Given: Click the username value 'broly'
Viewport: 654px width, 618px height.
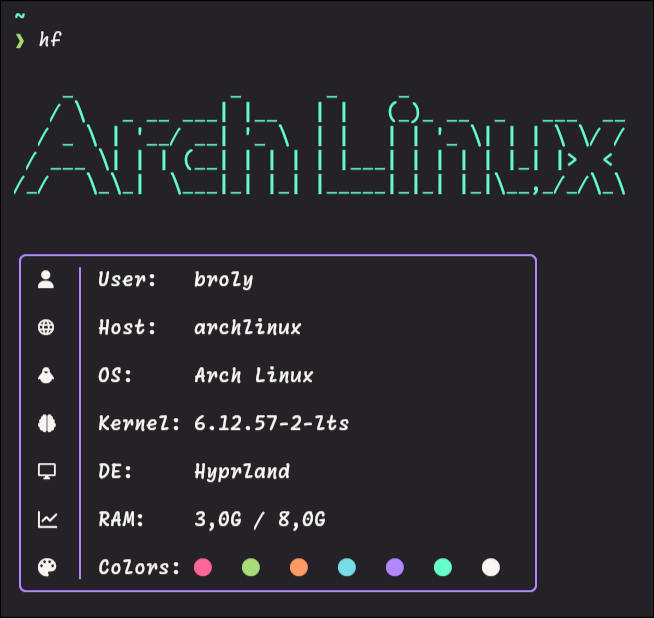Looking at the screenshot, I should (x=223, y=279).
